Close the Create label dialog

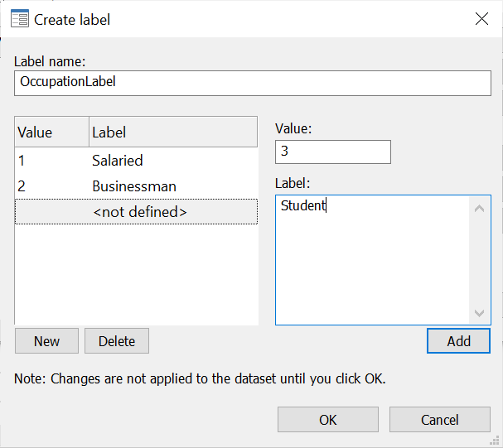click(x=481, y=19)
